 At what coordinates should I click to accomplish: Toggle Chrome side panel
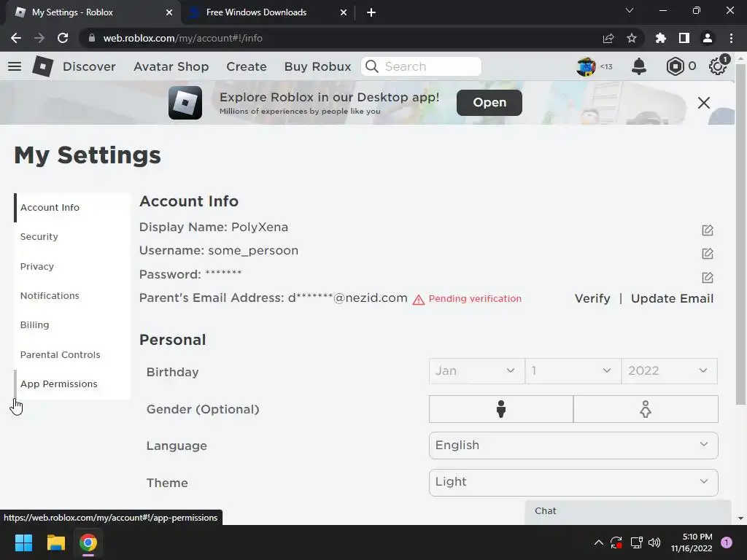click(x=684, y=38)
